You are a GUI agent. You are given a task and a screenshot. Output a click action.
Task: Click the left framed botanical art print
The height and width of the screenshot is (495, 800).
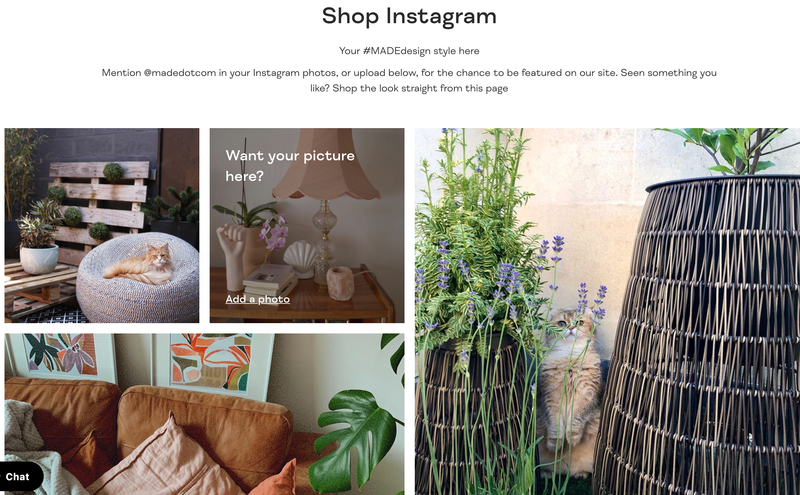tap(62, 356)
